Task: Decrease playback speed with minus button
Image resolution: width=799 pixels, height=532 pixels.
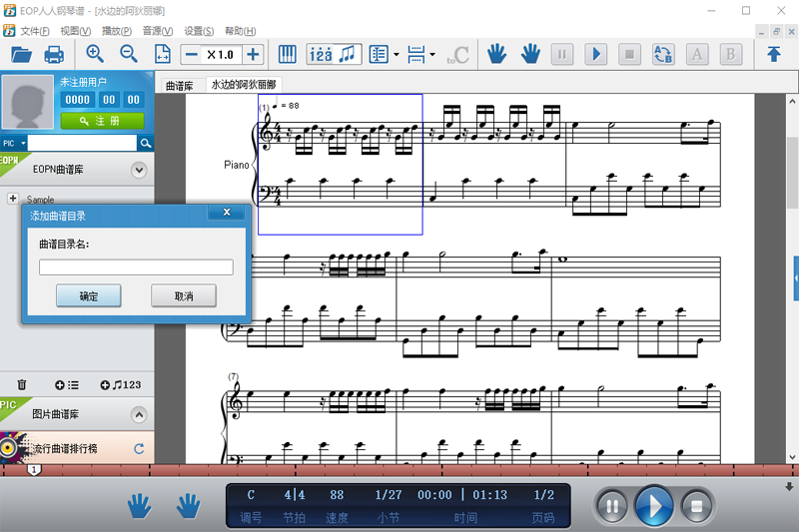Action: coord(191,55)
